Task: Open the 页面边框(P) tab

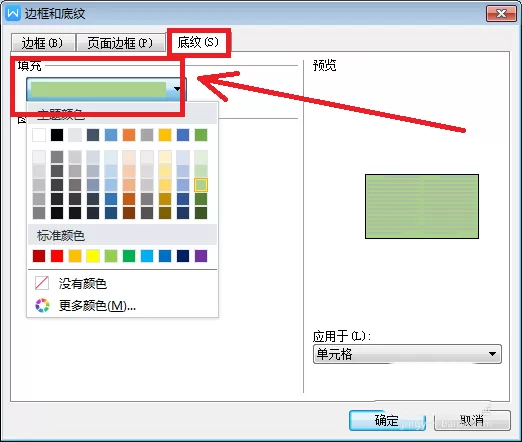Action: pos(121,43)
